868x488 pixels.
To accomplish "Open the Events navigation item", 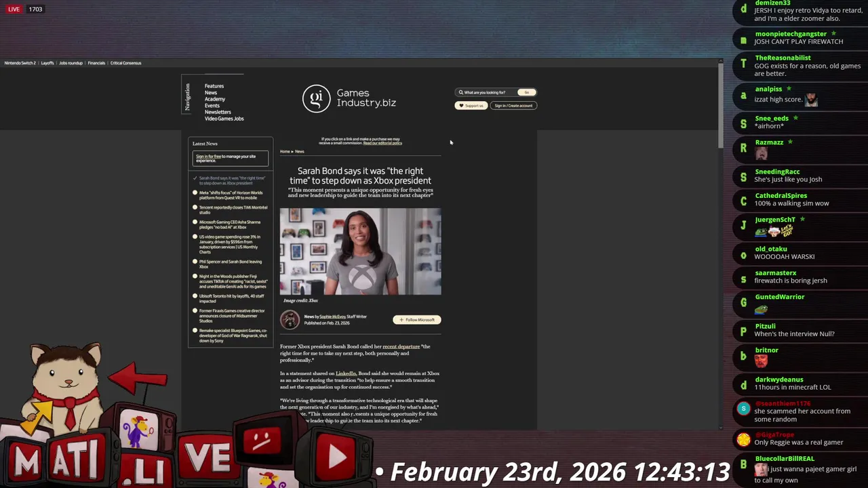I will point(212,106).
